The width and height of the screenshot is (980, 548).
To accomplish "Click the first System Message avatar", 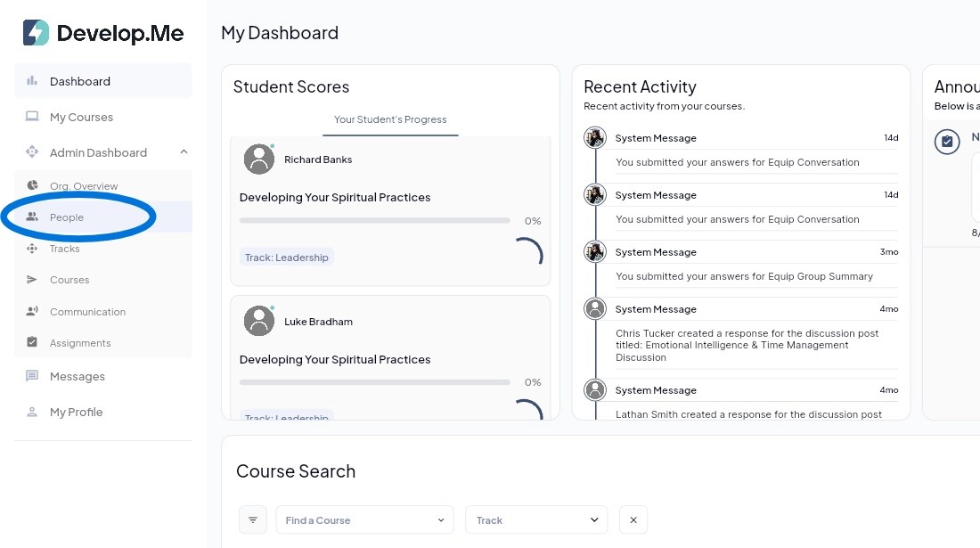I will [595, 138].
